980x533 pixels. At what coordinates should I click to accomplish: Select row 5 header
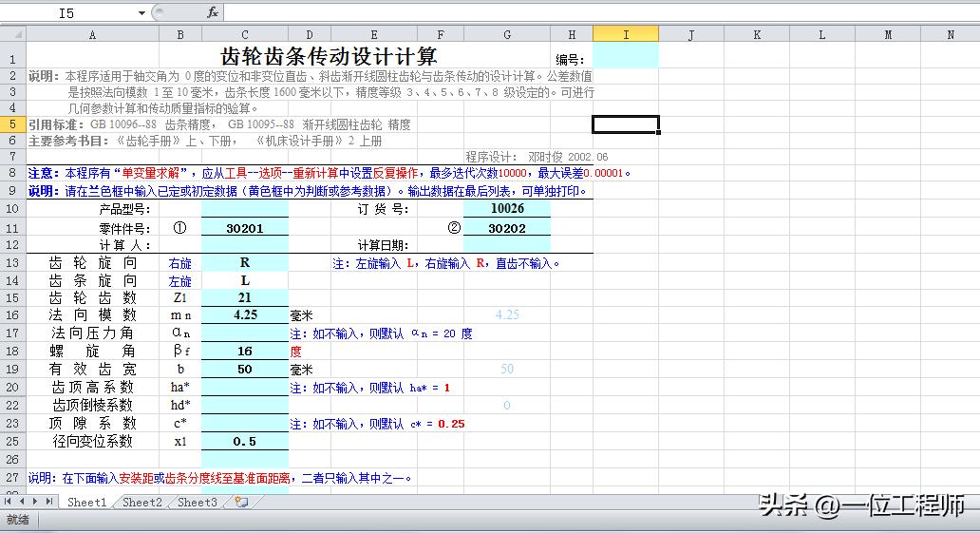click(x=12, y=124)
